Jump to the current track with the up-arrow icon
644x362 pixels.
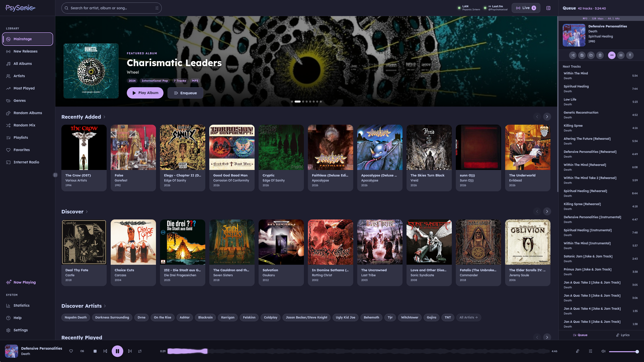click(630, 55)
